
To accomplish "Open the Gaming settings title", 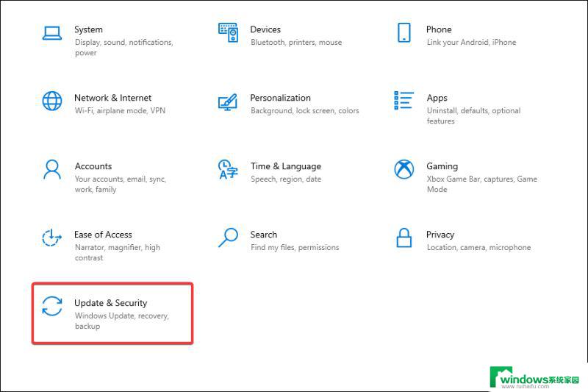I will tap(442, 166).
